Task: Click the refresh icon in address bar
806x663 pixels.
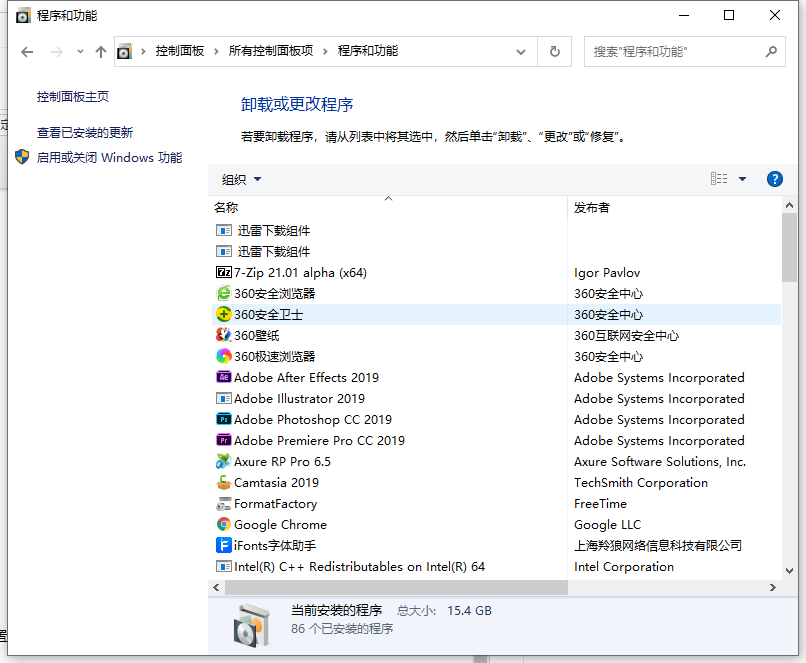Action: [555, 51]
